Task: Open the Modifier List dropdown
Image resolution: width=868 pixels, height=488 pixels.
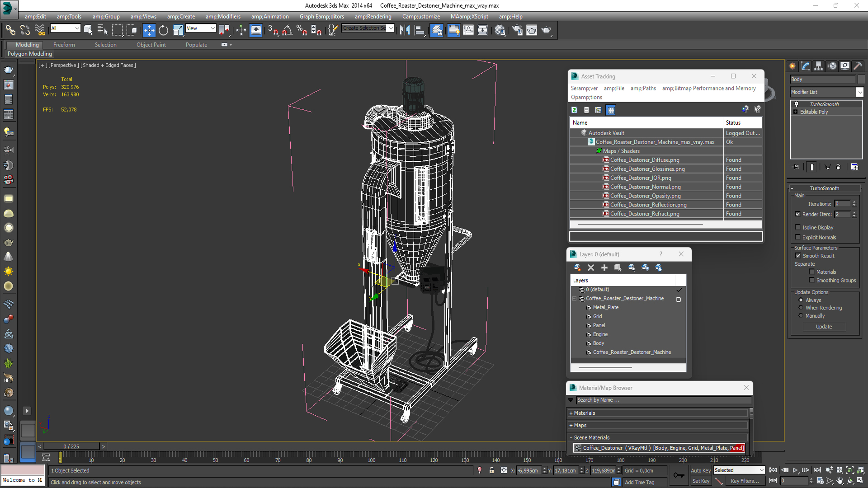Action: click(x=859, y=92)
